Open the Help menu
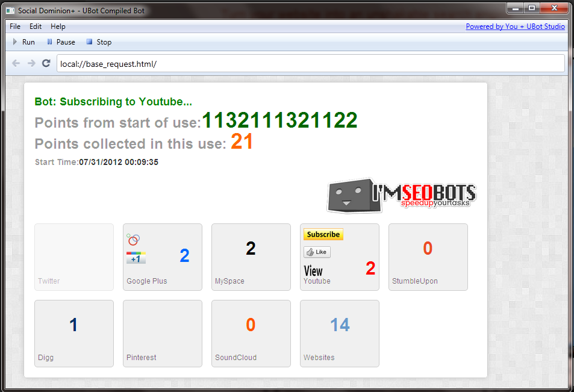 tap(58, 26)
